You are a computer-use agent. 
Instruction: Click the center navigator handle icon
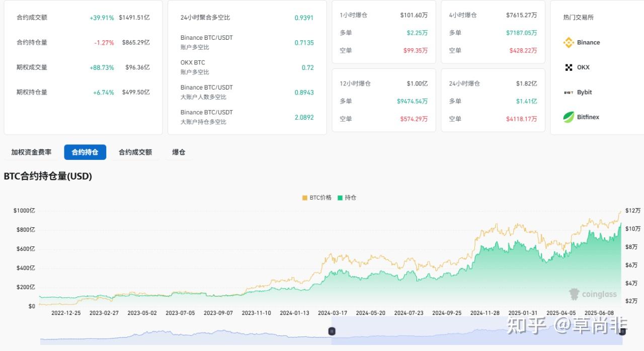coord(332,331)
